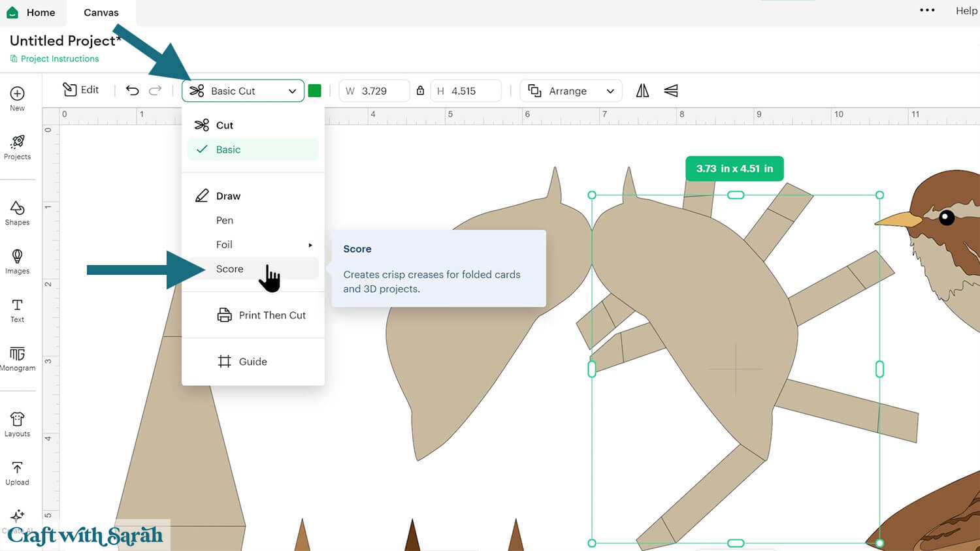Image resolution: width=980 pixels, height=551 pixels.
Task: Select the Text tool
Action: point(18,309)
